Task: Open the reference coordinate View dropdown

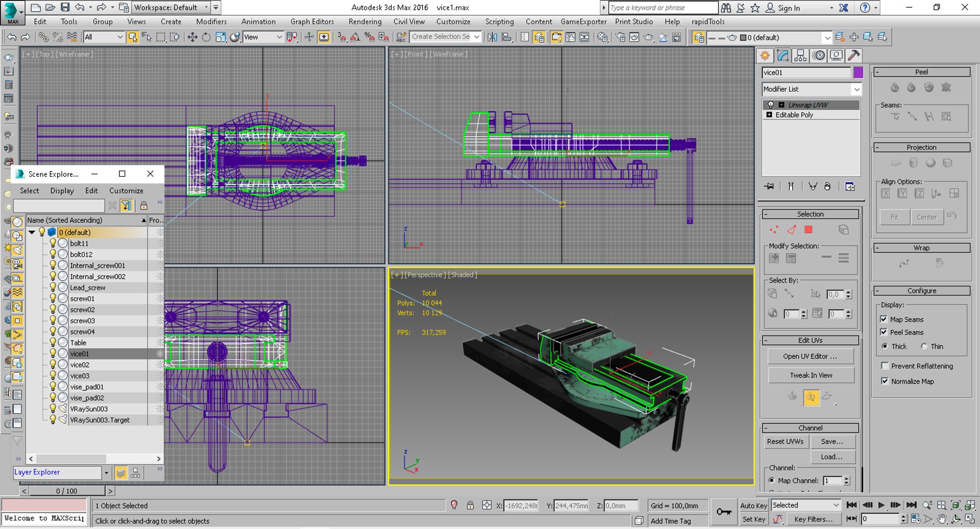Action: click(x=263, y=37)
